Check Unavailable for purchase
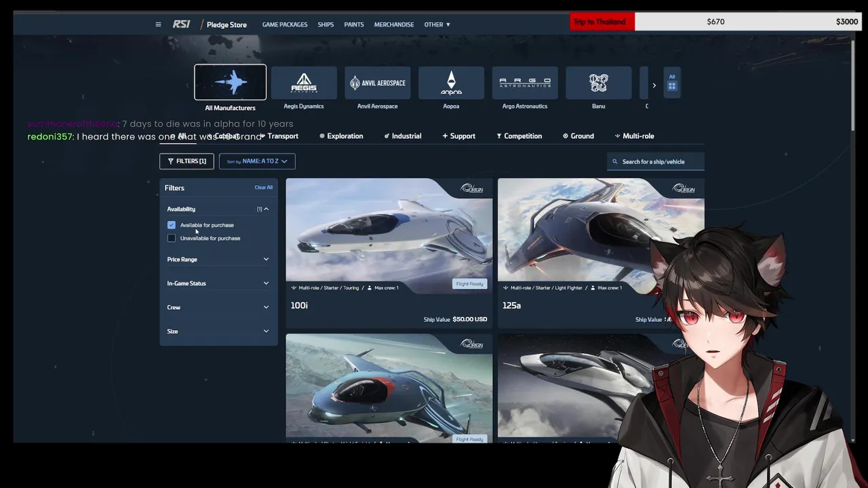The height and width of the screenshot is (488, 868). click(172, 238)
